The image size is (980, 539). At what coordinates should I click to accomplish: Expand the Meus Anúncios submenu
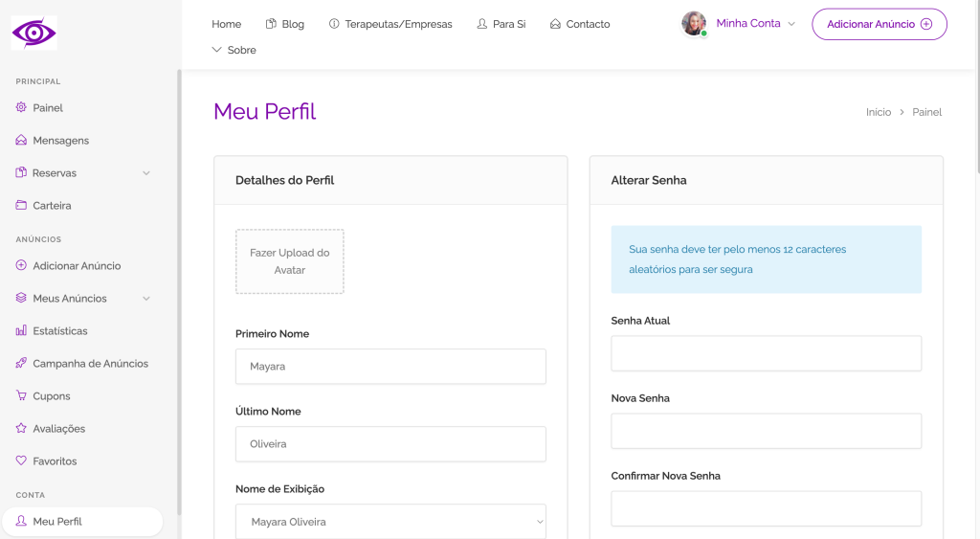click(x=146, y=299)
